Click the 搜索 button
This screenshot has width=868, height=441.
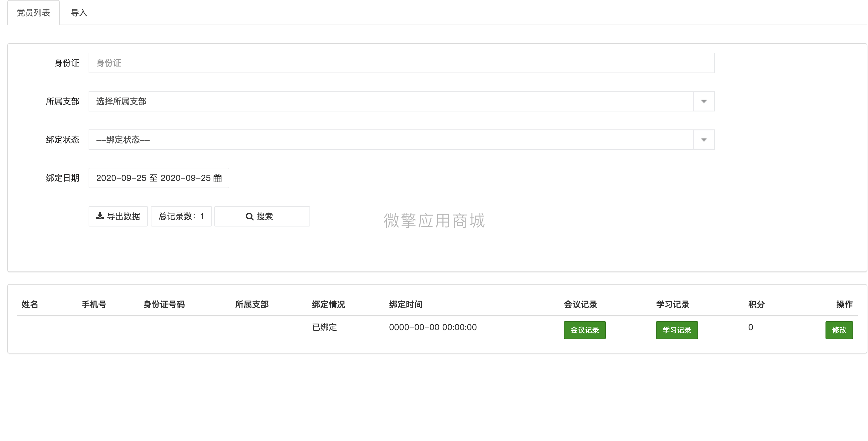pyautogui.click(x=262, y=216)
